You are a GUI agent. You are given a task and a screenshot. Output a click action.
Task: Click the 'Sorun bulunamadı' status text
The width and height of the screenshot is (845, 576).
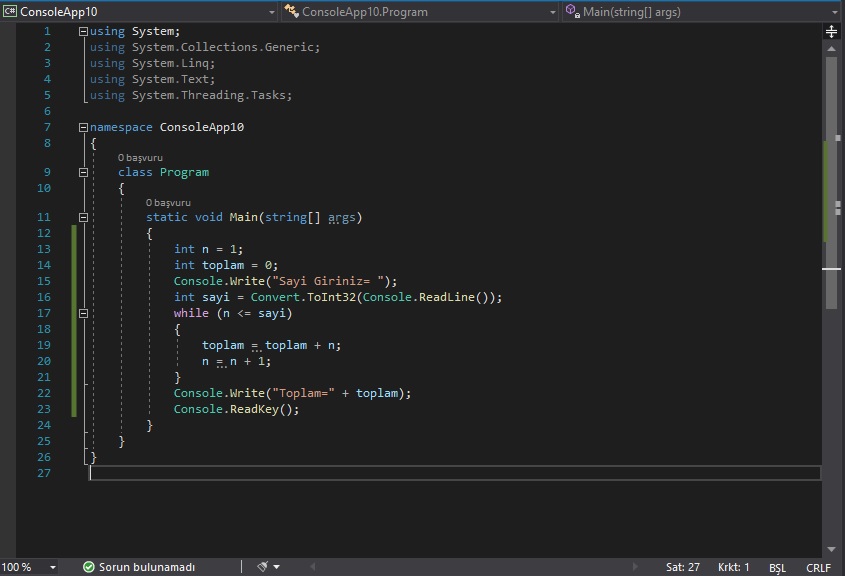147,567
